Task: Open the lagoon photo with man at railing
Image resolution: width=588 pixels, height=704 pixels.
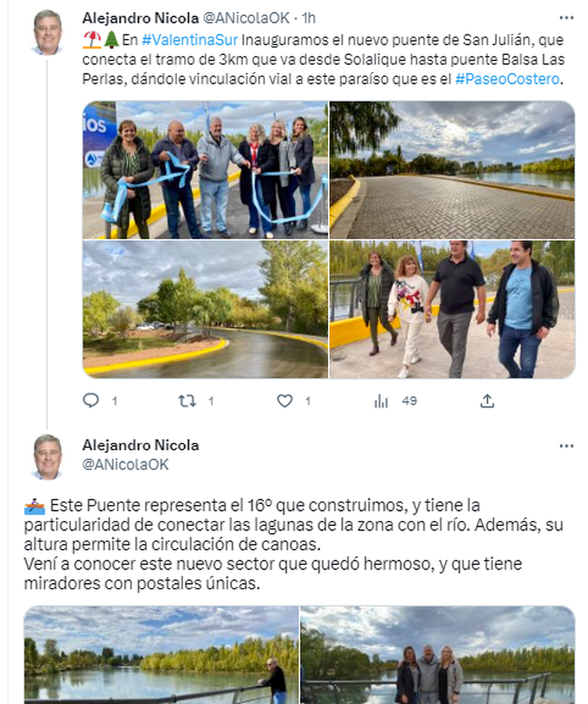Action: pyautogui.click(x=161, y=654)
